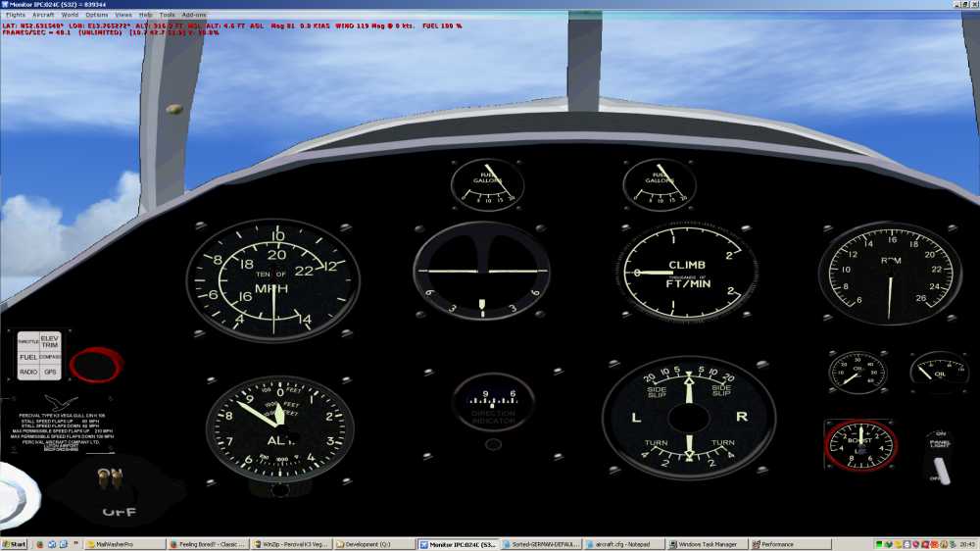Click the altimeter gauge
The image size is (980, 551).
279,428
